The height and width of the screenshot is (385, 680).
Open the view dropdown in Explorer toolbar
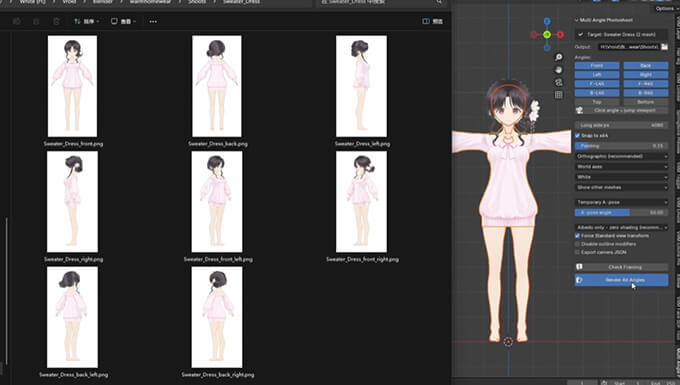tap(123, 21)
